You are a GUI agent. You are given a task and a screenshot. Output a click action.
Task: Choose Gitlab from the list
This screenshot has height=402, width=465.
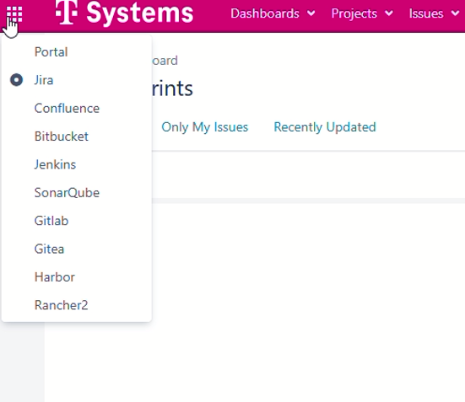pos(51,221)
